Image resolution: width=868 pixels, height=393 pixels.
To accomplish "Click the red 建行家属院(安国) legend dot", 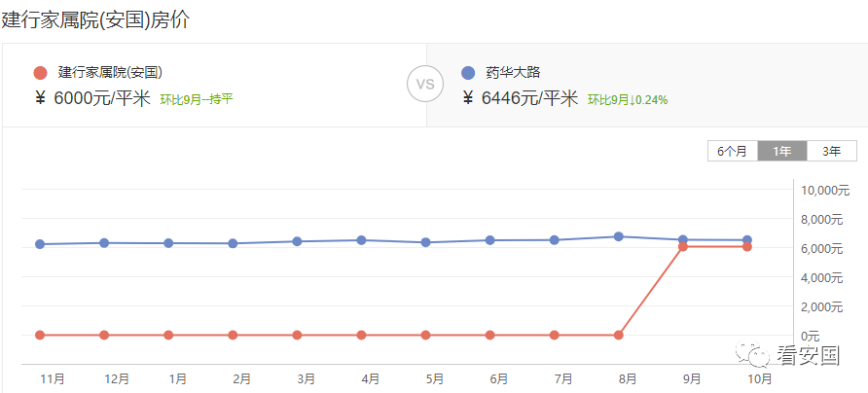I will tap(40, 73).
